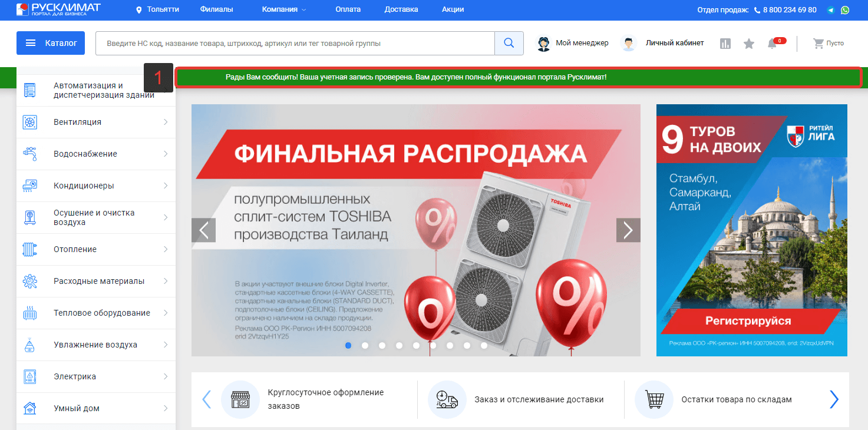Click the Электрика category icon

(29, 376)
